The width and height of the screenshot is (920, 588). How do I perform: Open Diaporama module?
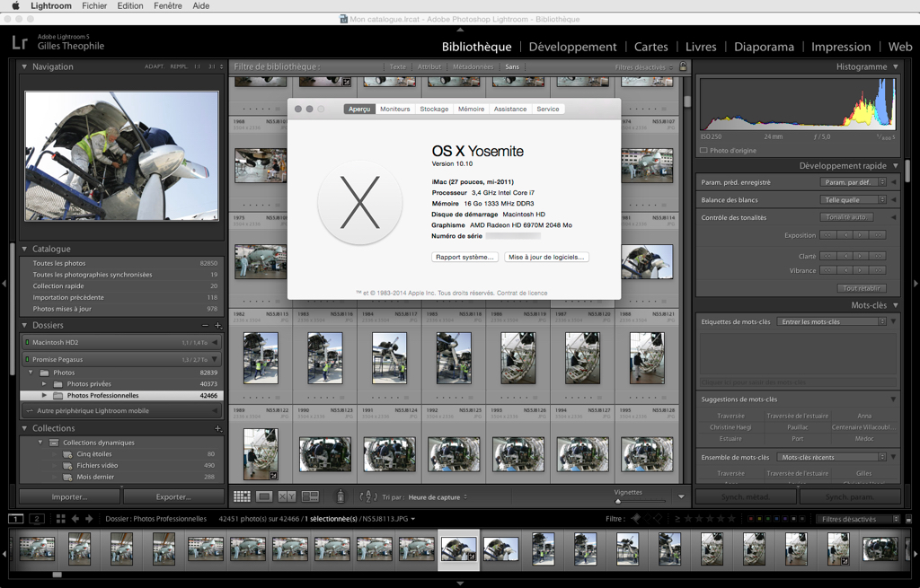click(764, 47)
